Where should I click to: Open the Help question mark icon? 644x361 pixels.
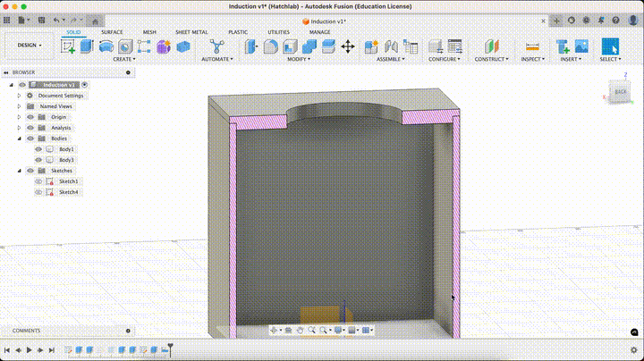pyautogui.click(x=615, y=20)
